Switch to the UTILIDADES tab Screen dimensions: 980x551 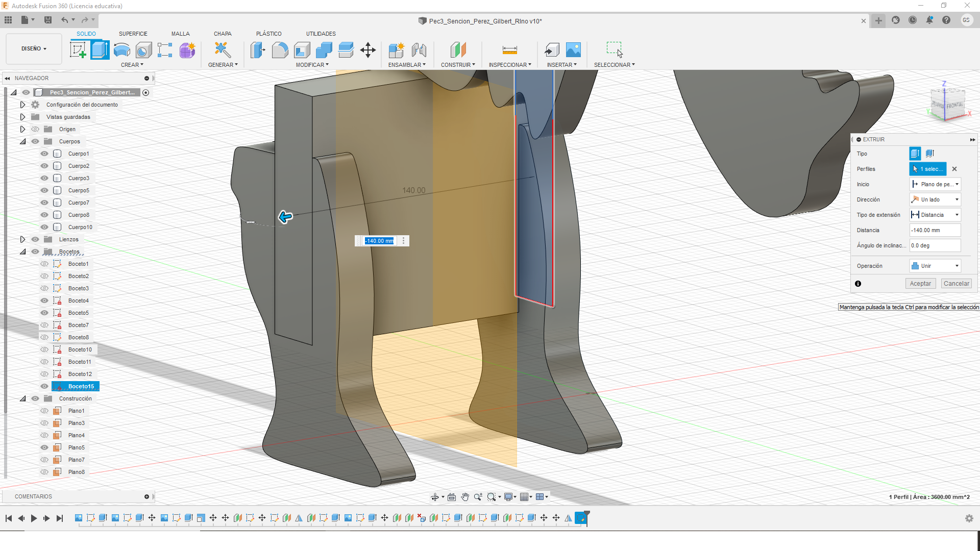[321, 34]
